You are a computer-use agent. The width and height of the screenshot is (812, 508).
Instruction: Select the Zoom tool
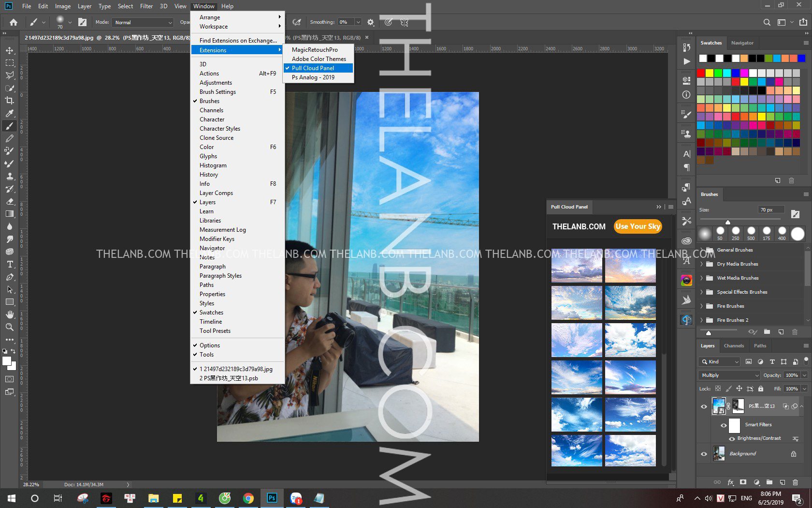click(9, 327)
